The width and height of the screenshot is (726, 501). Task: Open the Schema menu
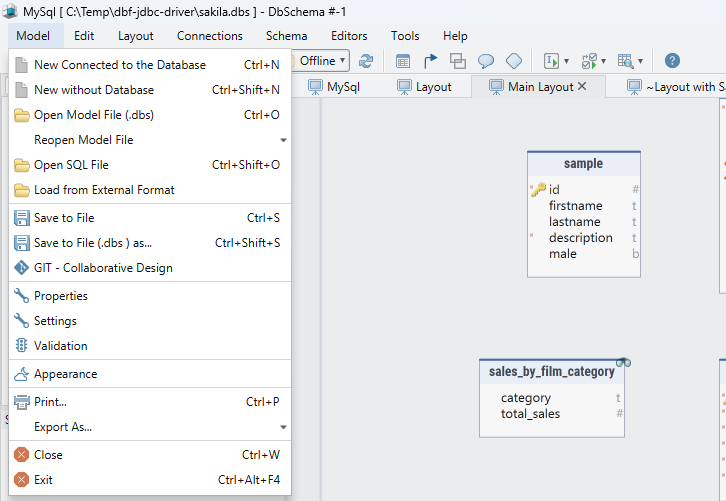(286, 36)
